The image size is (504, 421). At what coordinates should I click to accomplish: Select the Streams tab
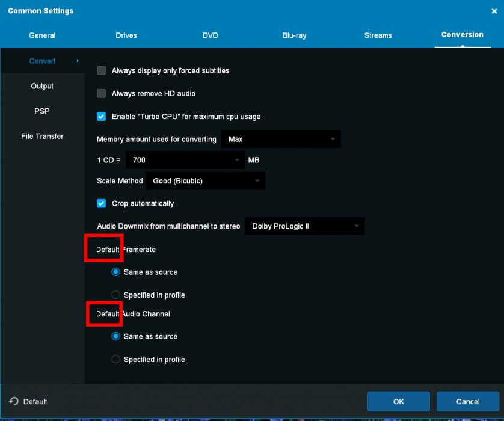[x=378, y=35]
